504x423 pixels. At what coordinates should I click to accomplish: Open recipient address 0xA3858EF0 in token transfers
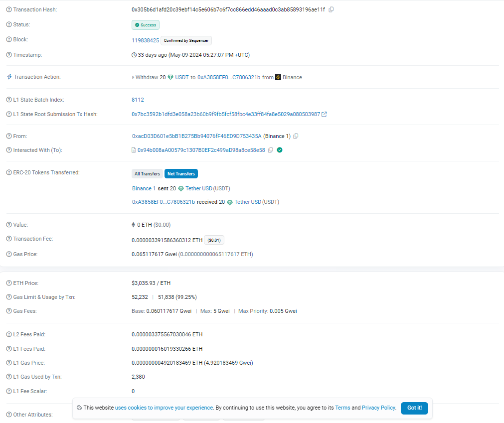pyautogui.click(x=164, y=202)
